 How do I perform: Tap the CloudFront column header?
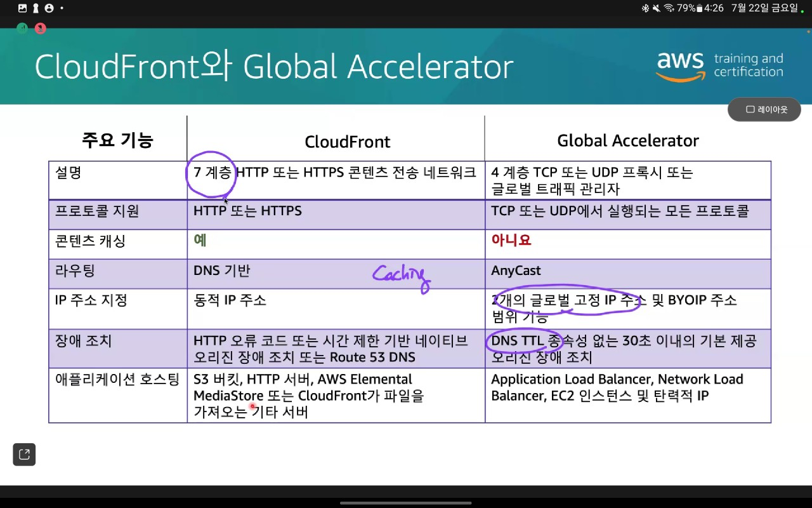347,141
